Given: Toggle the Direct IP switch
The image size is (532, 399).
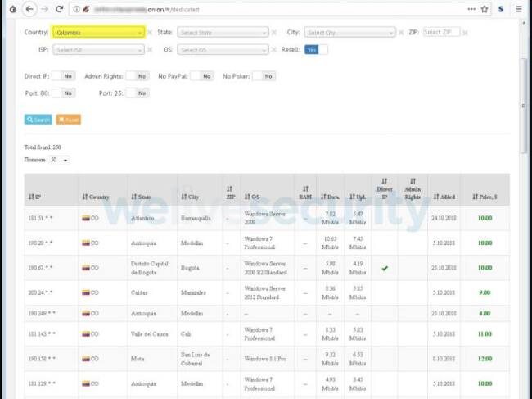Looking at the screenshot, I should pyautogui.click(x=63, y=76).
